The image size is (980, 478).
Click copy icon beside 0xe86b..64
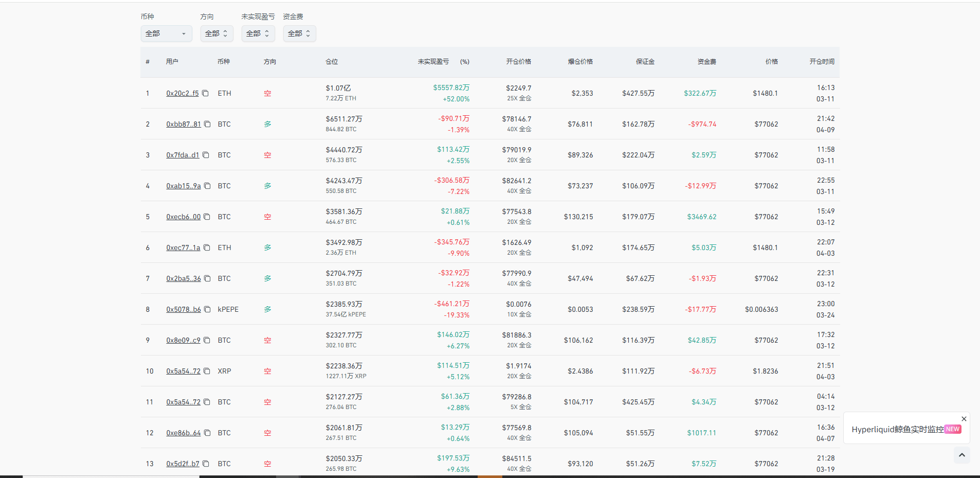point(207,433)
